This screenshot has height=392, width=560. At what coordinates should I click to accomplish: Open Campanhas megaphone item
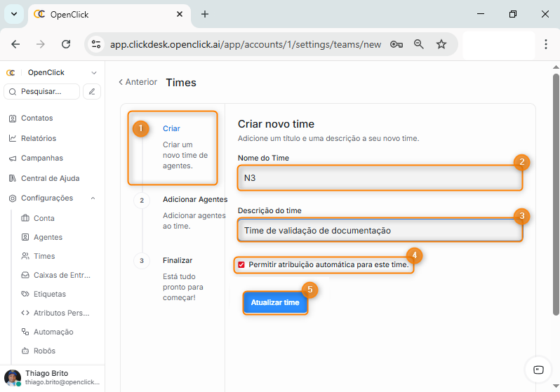(x=41, y=158)
